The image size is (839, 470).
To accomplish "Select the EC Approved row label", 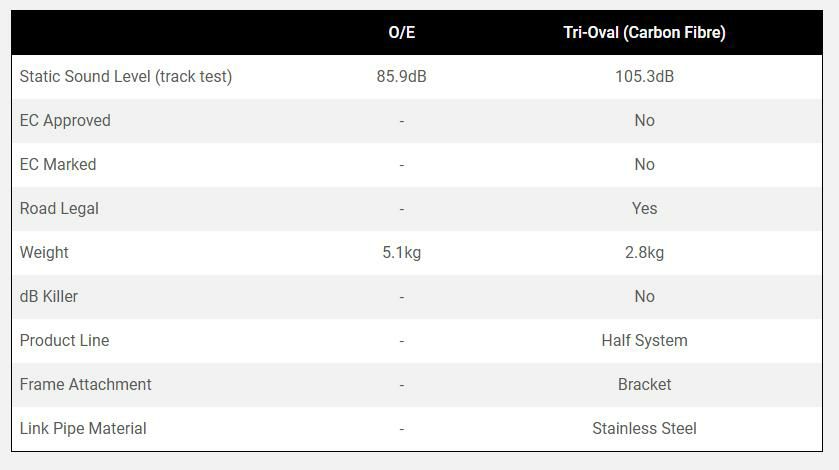I will pyautogui.click(x=65, y=120).
